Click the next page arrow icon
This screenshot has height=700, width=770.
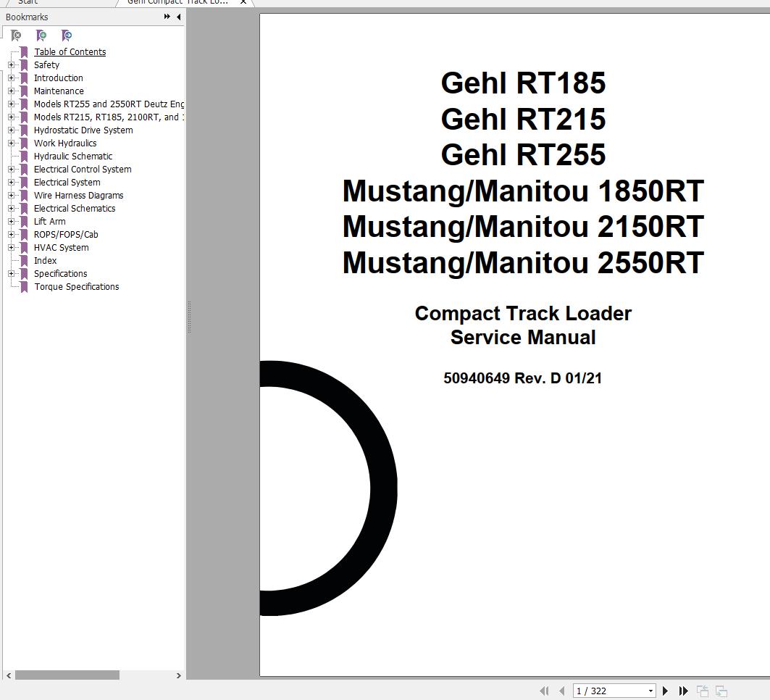pyautogui.click(x=665, y=691)
